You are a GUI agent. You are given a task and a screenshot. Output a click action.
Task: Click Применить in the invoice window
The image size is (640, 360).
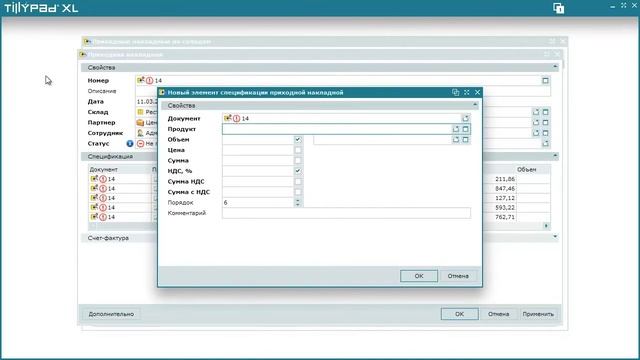click(x=538, y=314)
